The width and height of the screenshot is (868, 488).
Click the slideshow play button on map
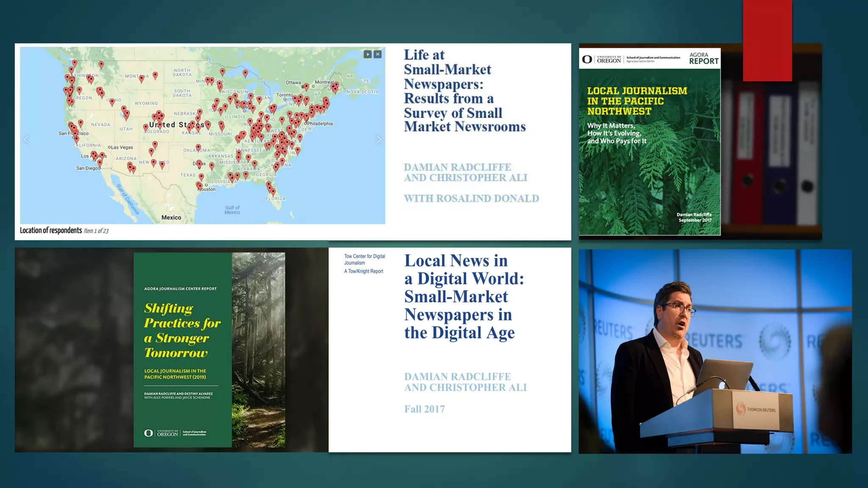tap(367, 54)
